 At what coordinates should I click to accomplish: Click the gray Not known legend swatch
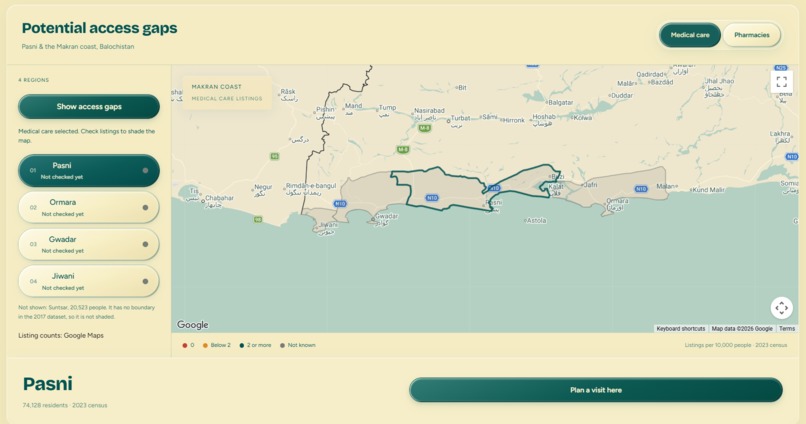tap(282, 345)
